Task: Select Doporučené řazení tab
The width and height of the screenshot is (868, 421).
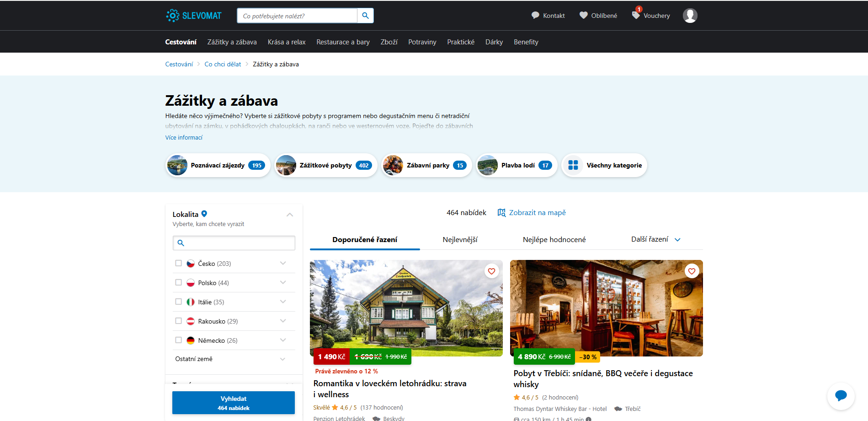Action: [365, 239]
